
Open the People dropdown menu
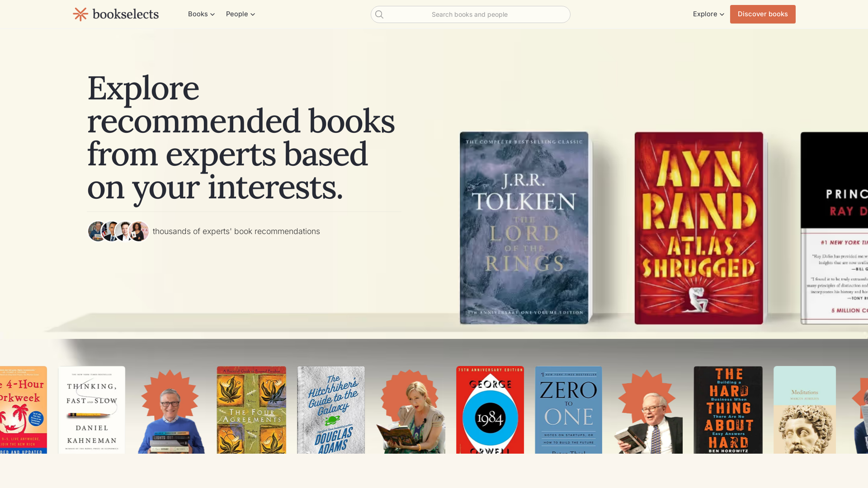(x=241, y=14)
